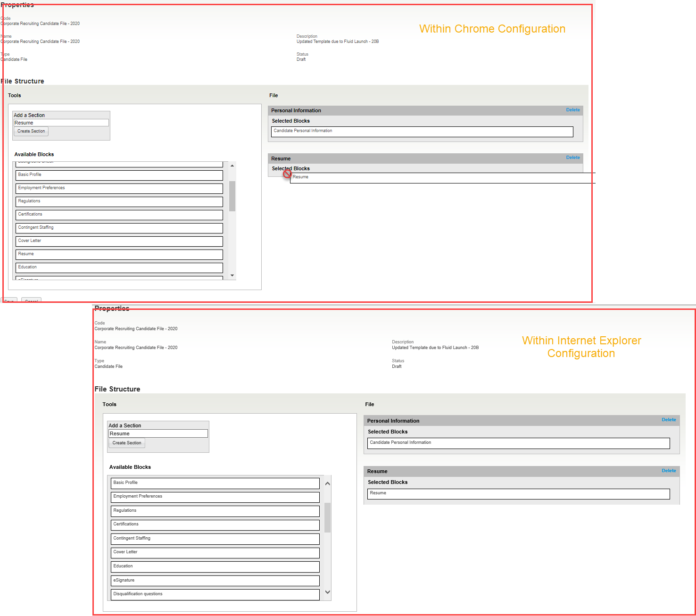Select eSignature block in Internet Explorer list
This screenshot has width=696, height=616.
coord(215,581)
